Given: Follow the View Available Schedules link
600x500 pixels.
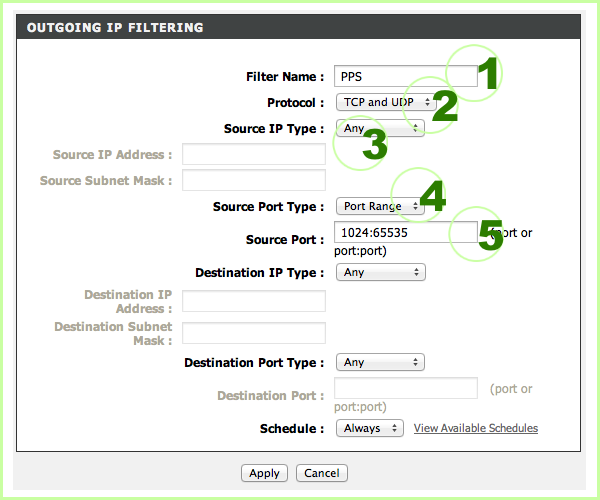Looking at the screenshot, I should pos(476,428).
